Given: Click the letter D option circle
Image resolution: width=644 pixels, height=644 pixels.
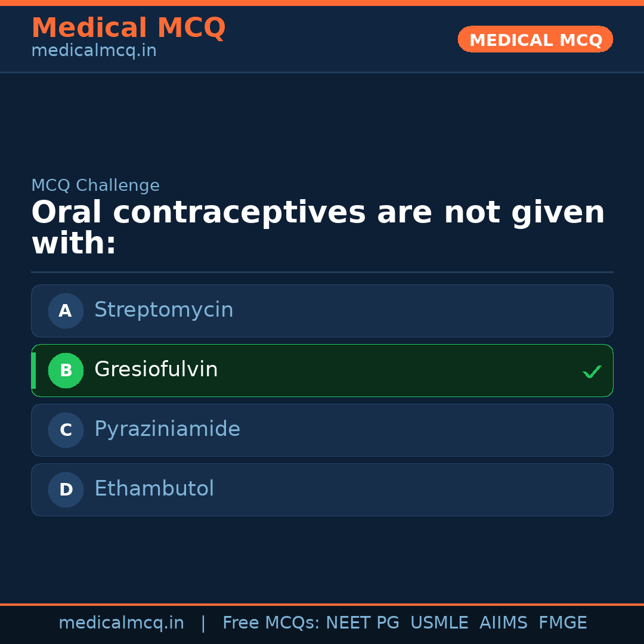Looking at the screenshot, I should coord(66,490).
